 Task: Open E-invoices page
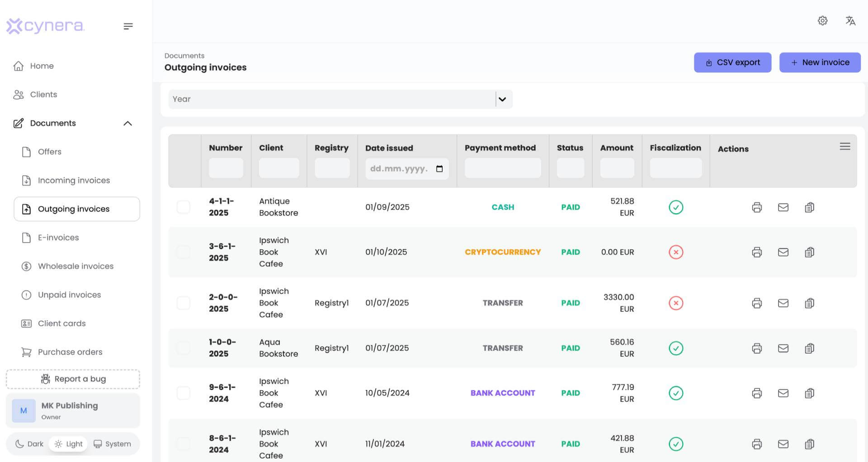[50, 238]
